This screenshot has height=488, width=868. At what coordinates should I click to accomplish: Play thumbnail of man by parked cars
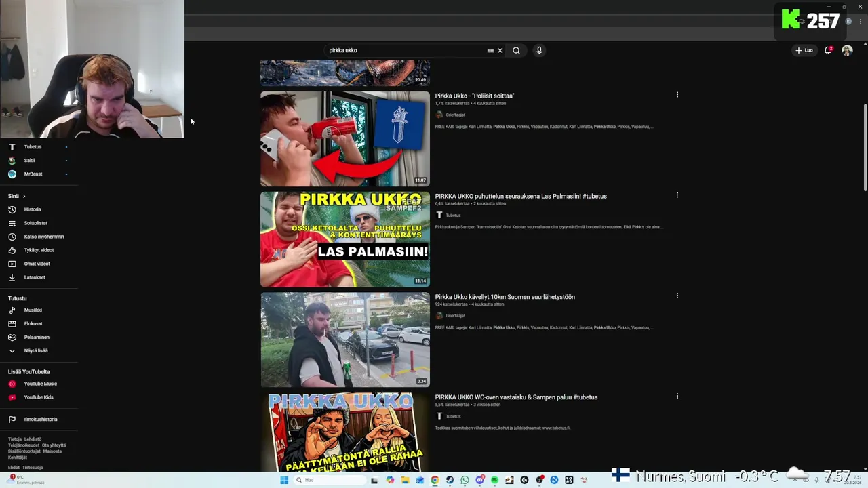pos(345,340)
